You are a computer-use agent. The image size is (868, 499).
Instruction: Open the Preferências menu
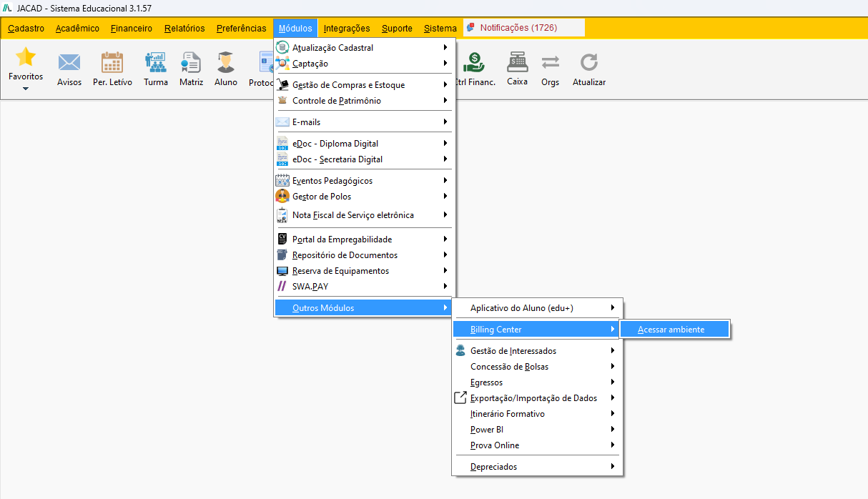point(241,29)
